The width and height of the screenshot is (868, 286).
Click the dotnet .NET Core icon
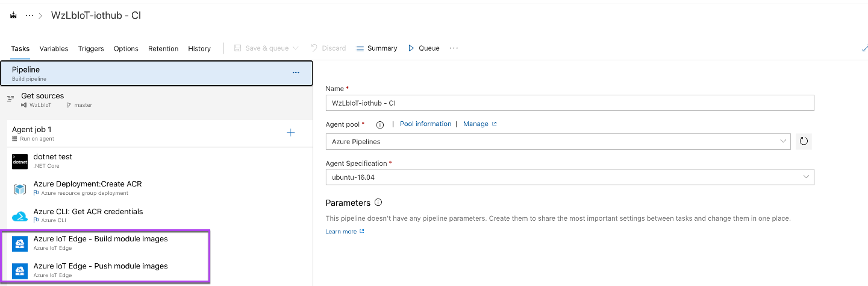tap(20, 162)
